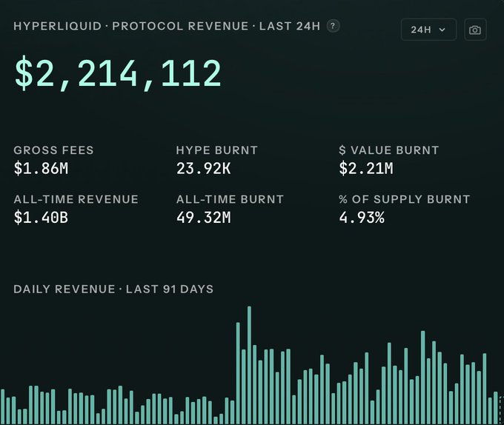This screenshot has width=504, height=425.
Task: Click the Hyperliquid Protocol Revenue heading
Action: (x=167, y=26)
